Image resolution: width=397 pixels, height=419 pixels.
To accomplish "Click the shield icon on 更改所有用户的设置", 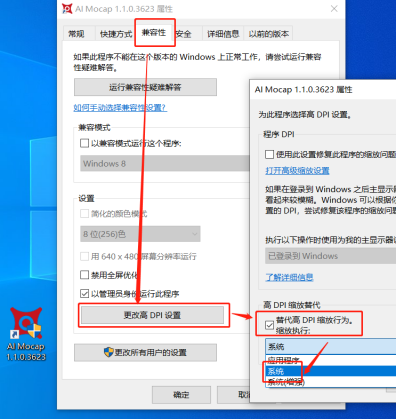I will tap(109, 352).
